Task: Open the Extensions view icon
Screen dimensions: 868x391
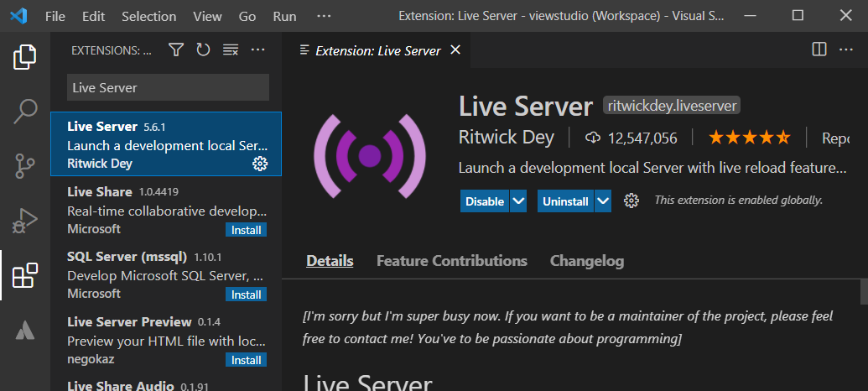Action: click(x=25, y=275)
